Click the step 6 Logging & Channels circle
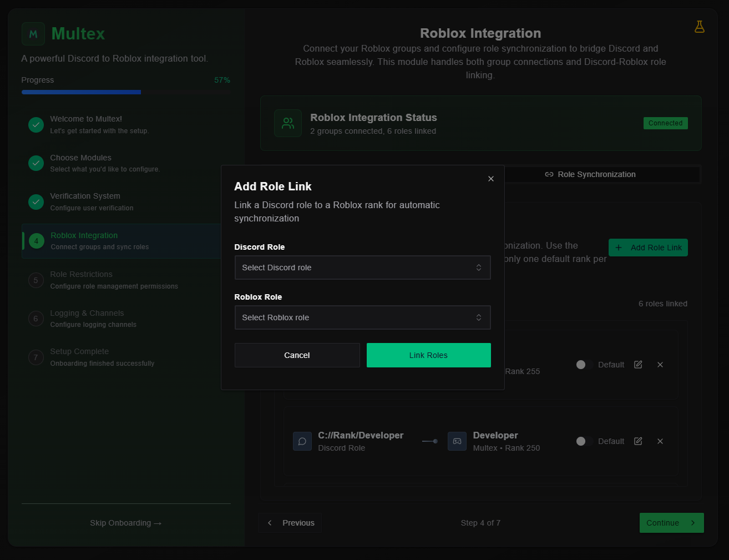Viewport: 729px width, 560px height. [36, 319]
